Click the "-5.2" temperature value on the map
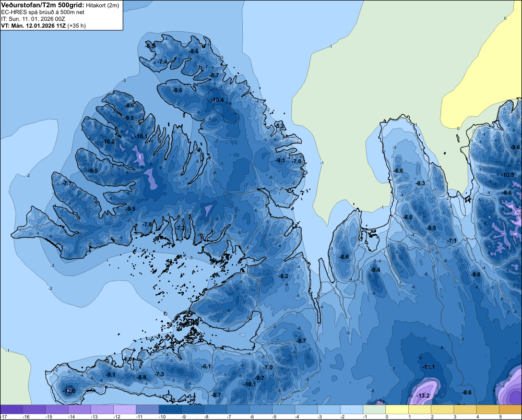Viewport: 522px width, 420px height. click(x=280, y=126)
